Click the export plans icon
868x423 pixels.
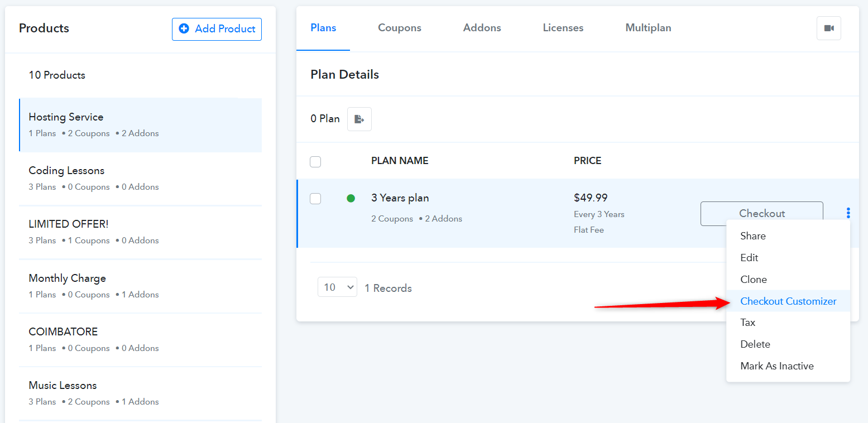click(x=359, y=119)
